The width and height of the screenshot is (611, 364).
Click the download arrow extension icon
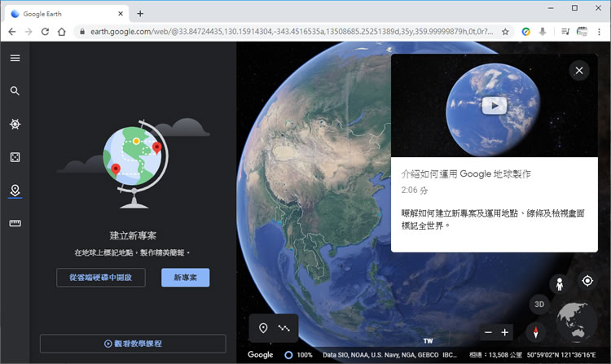[543, 32]
